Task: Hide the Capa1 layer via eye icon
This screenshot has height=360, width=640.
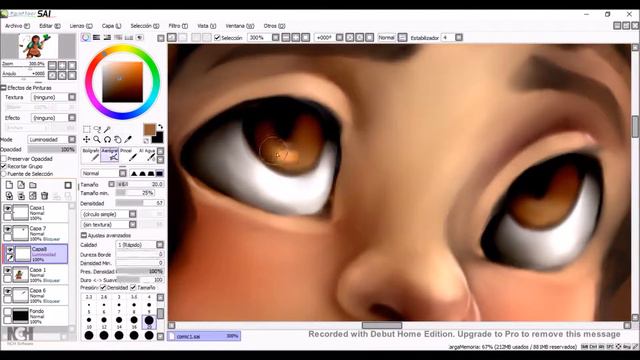Action: tap(7, 209)
